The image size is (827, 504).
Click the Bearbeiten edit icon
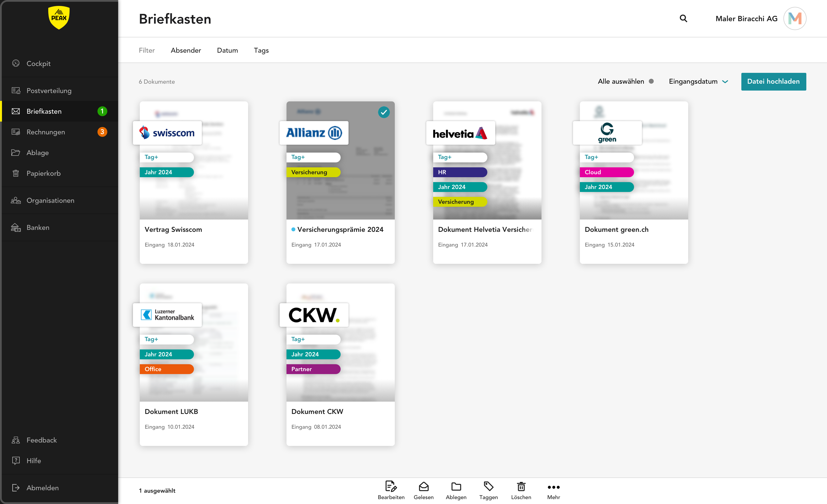pyautogui.click(x=391, y=487)
